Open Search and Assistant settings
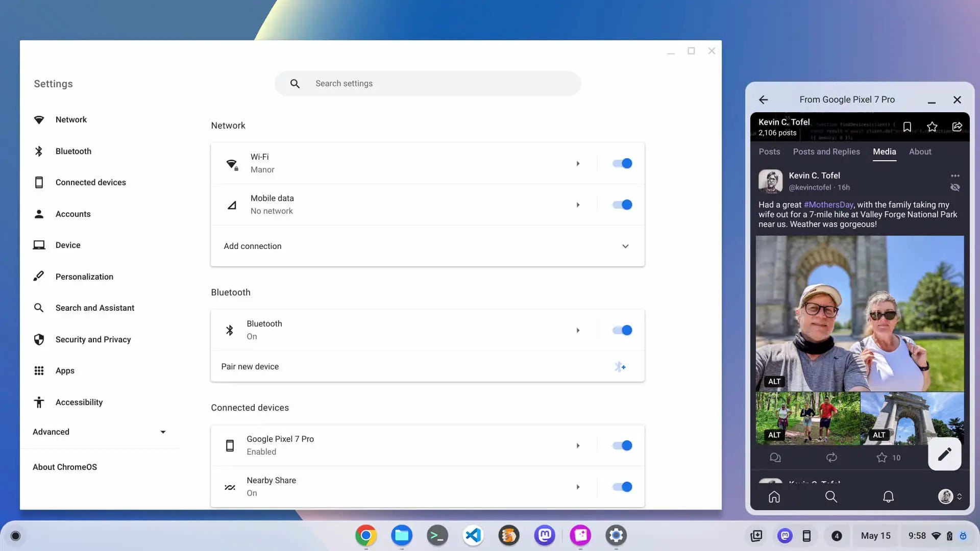The image size is (980, 551). [x=95, y=308]
